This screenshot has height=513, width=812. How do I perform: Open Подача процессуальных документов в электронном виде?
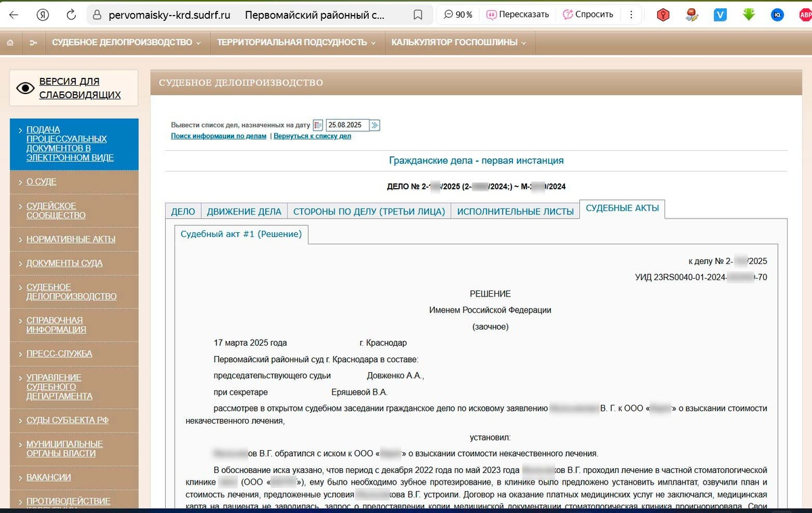[70, 143]
